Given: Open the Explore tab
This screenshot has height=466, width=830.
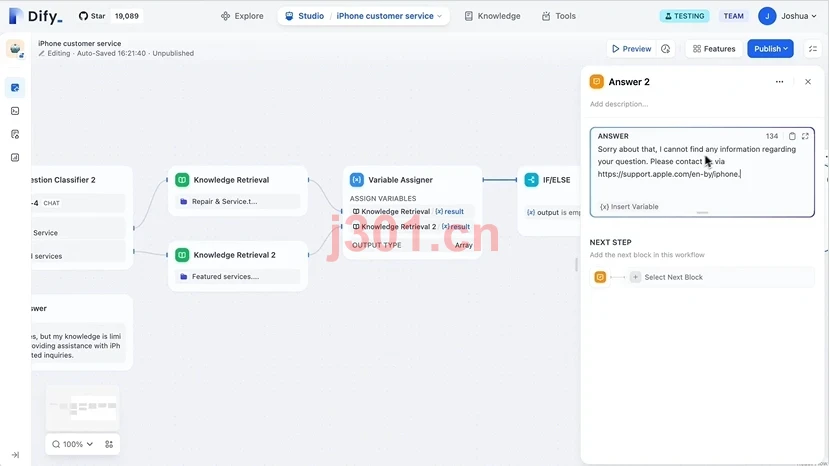Looking at the screenshot, I should point(242,16).
